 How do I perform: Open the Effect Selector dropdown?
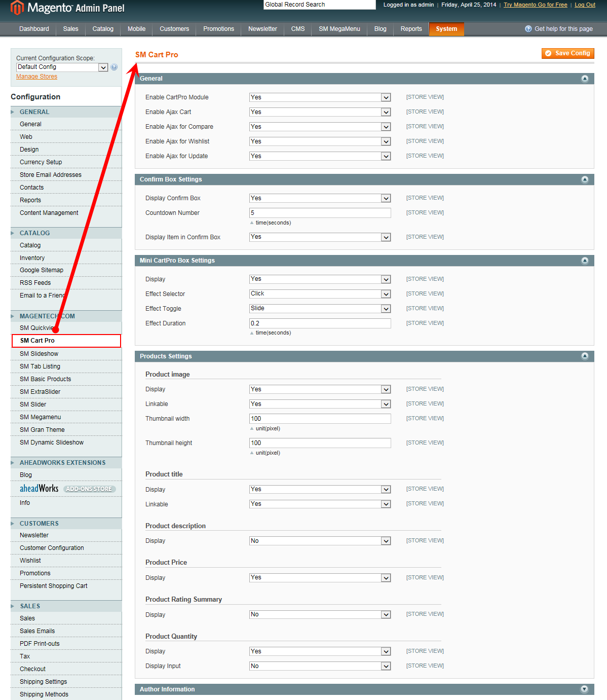click(x=320, y=293)
